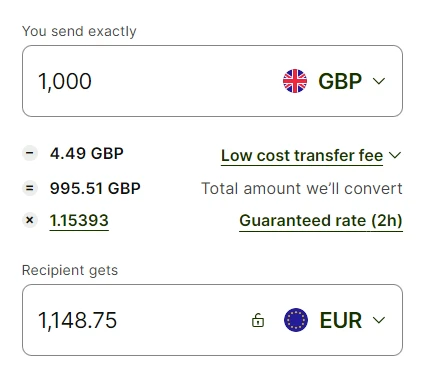Click the multiply rate icon
Image resolution: width=423 pixels, height=374 pixels.
pyautogui.click(x=30, y=220)
